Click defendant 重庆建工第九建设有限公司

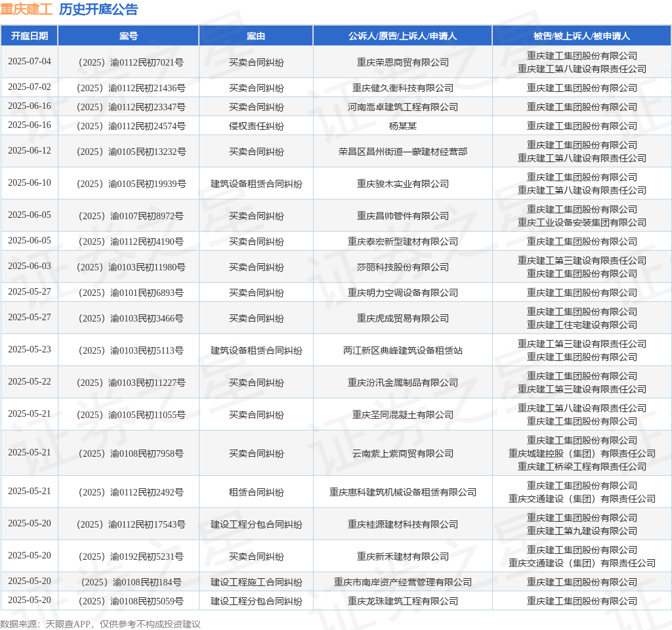581,531
